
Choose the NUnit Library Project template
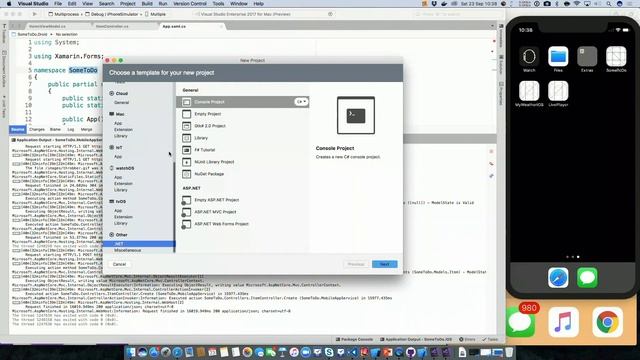242,162
